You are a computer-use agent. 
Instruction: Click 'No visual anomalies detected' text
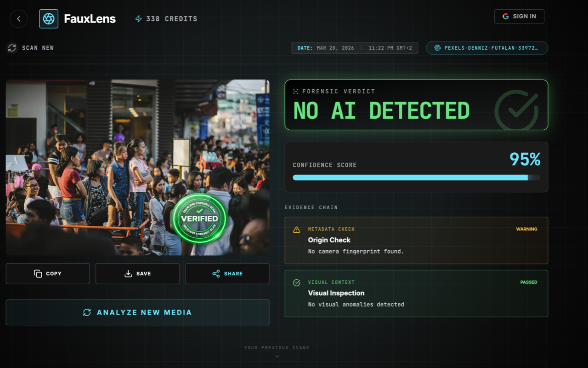[356, 305]
